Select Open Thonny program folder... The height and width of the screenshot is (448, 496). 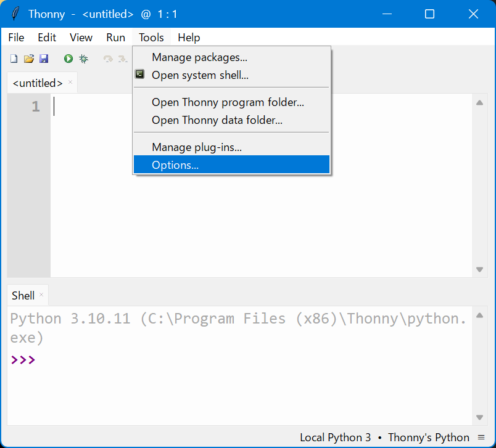pos(231,102)
